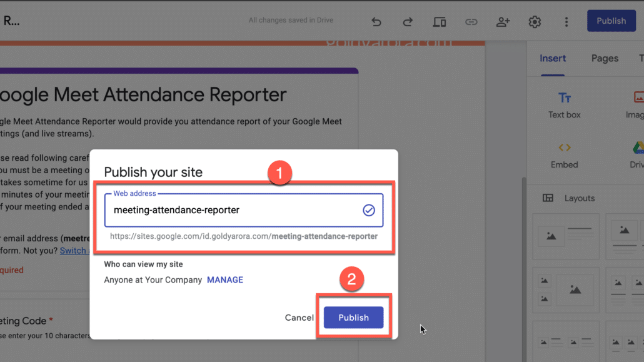Click the top-right Publish button in toolbar
Image resolution: width=644 pixels, height=362 pixels.
611,21
